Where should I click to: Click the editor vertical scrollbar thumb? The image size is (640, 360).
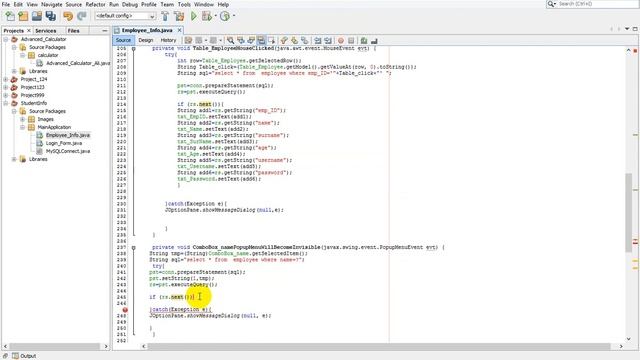[x=629, y=212]
